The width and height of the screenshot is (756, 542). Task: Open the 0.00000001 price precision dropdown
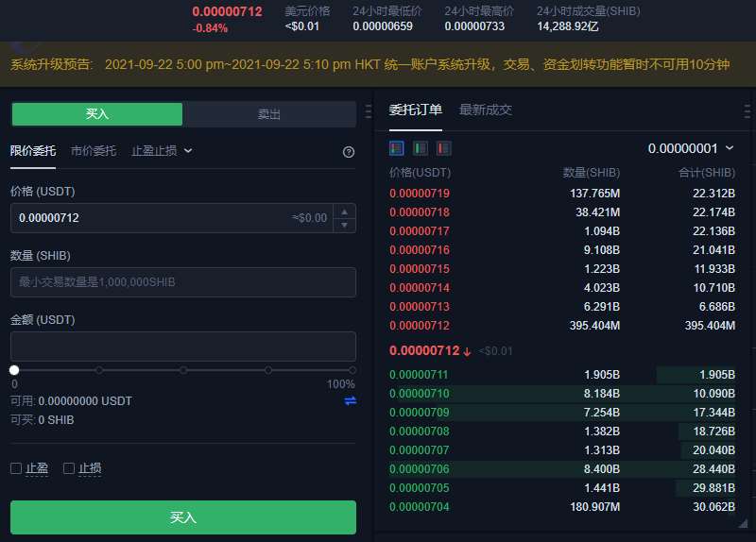(x=691, y=148)
